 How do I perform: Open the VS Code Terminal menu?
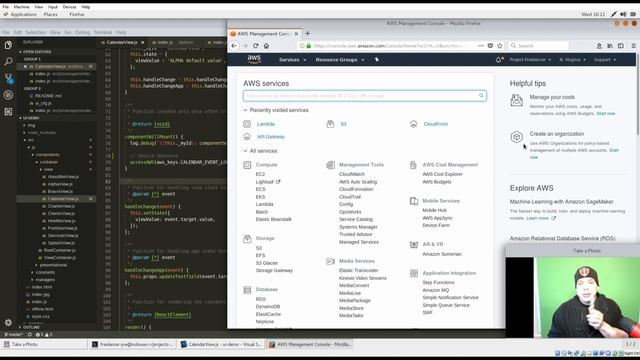point(102,32)
